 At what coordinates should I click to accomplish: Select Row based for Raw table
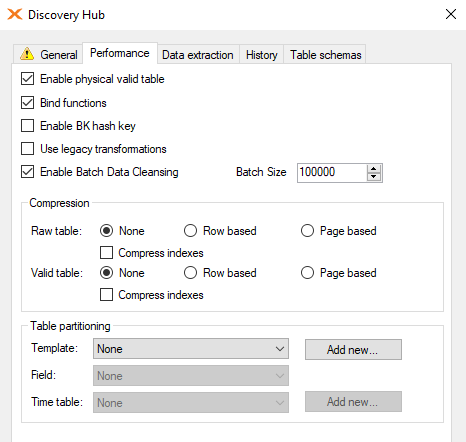pyautogui.click(x=190, y=231)
